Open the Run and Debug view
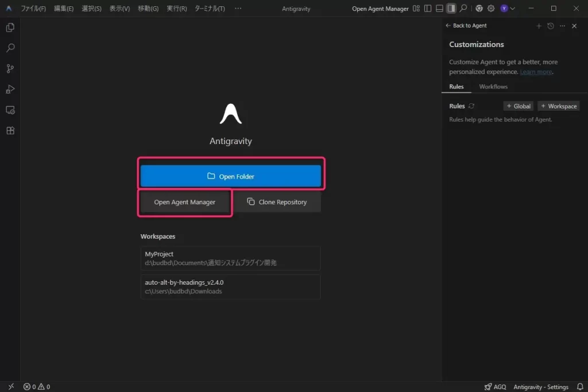The image size is (588, 392). [x=10, y=89]
